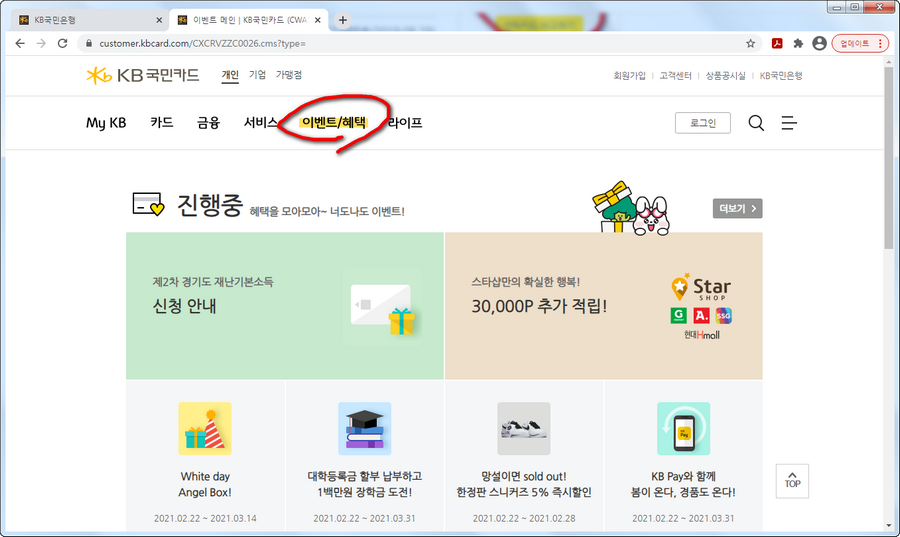Viewport: 900px width, 537px height.
Task: Close the 이벤트 메인 tab
Action: pyautogui.click(x=317, y=20)
